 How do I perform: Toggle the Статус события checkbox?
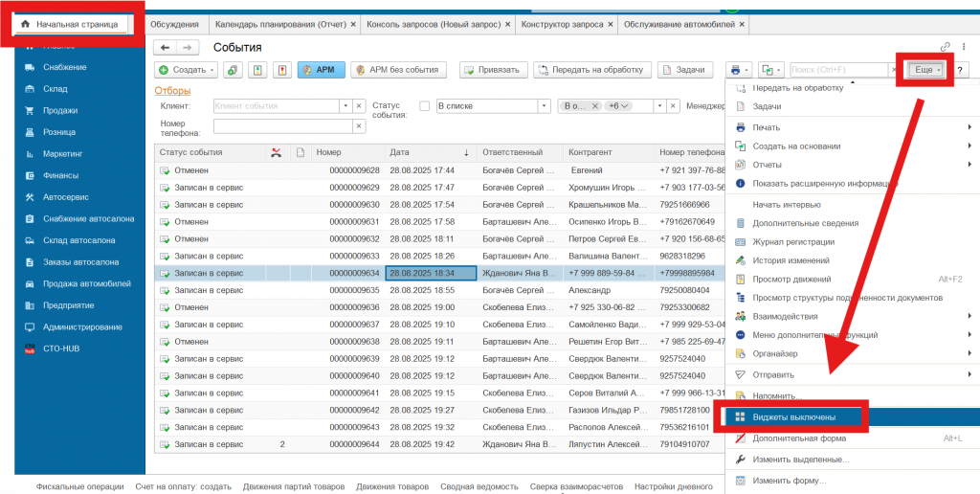click(x=425, y=106)
